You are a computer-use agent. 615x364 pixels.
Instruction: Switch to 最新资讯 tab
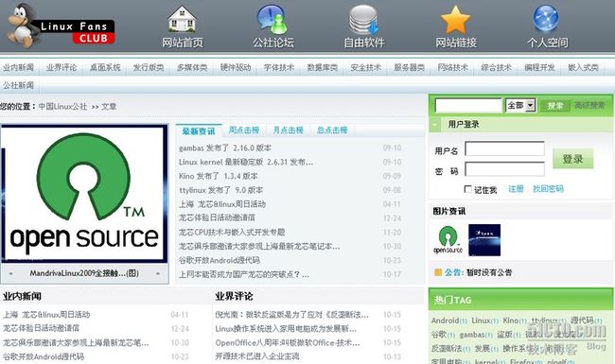pyautogui.click(x=199, y=130)
